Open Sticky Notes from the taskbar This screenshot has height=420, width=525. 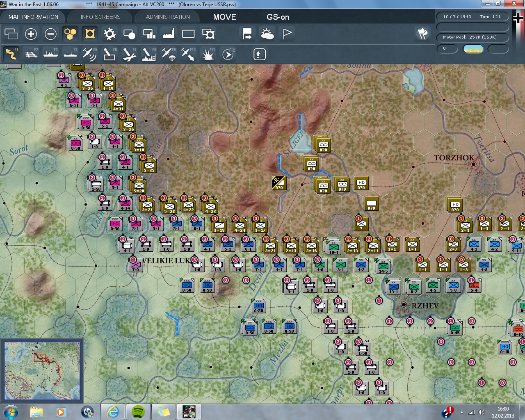164,412
